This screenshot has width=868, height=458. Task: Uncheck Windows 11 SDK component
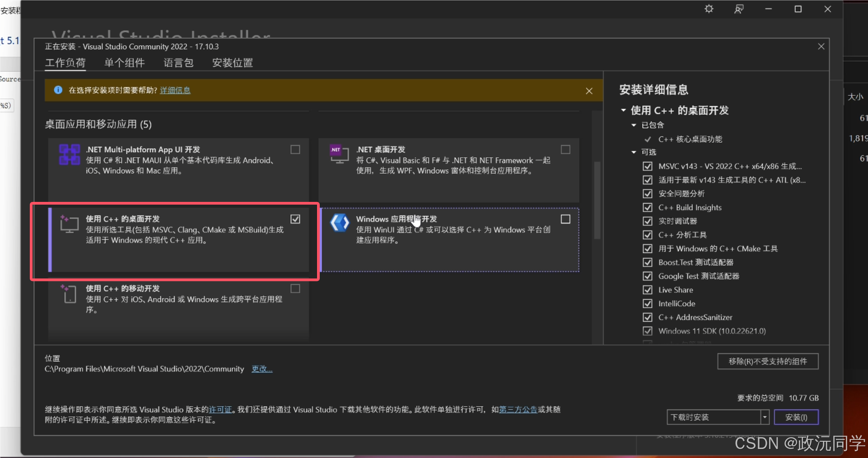coord(648,331)
